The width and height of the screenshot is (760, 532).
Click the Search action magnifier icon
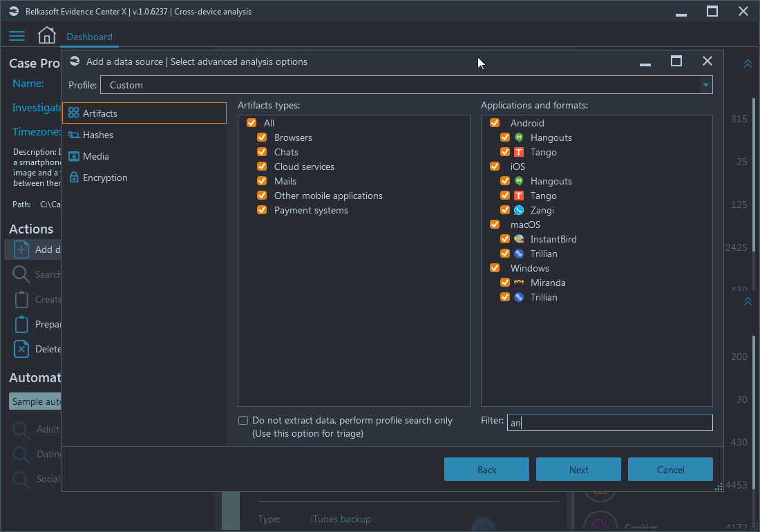coord(21,274)
